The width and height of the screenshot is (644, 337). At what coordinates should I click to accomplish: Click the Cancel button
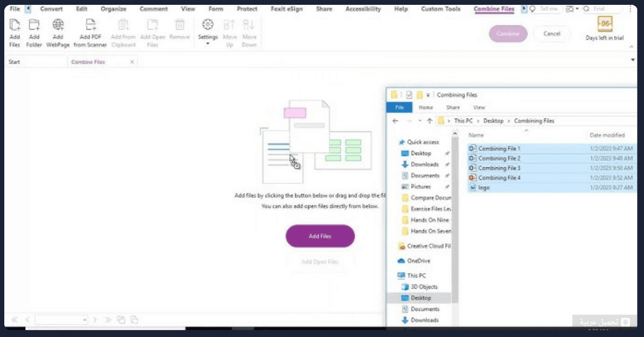click(552, 33)
